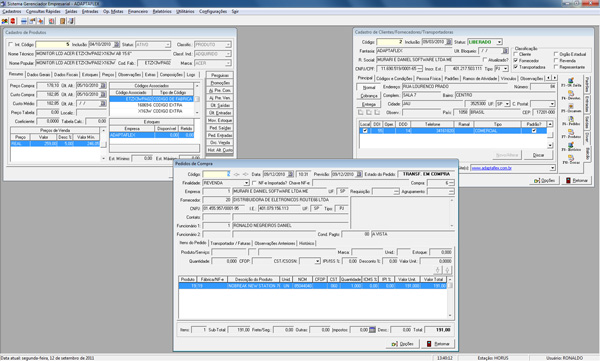The image size is (600, 361).
Task: Switch to Dados Fiscais tab in Produtos
Action: (x=66, y=75)
